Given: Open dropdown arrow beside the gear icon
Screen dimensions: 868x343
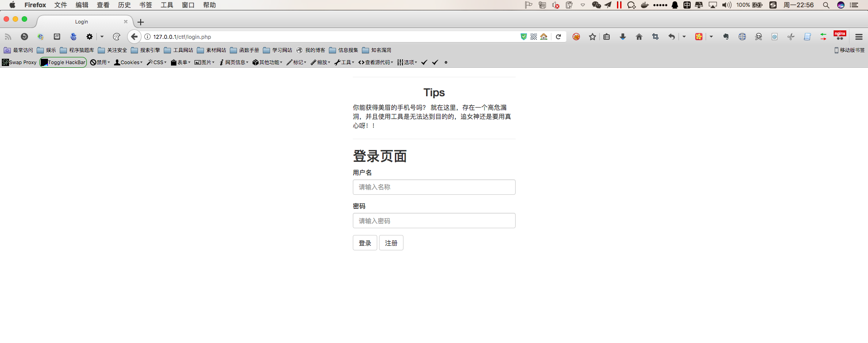Looking at the screenshot, I should (x=102, y=37).
